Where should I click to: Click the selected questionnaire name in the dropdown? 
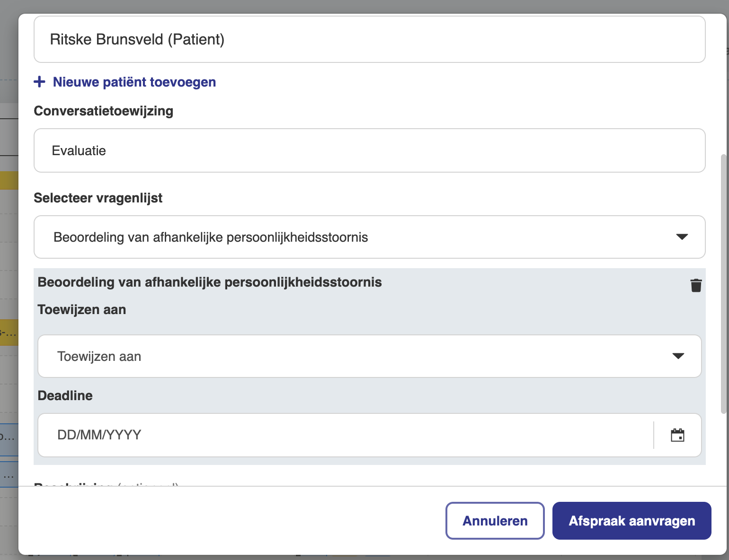pyautogui.click(x=211, y=237)
